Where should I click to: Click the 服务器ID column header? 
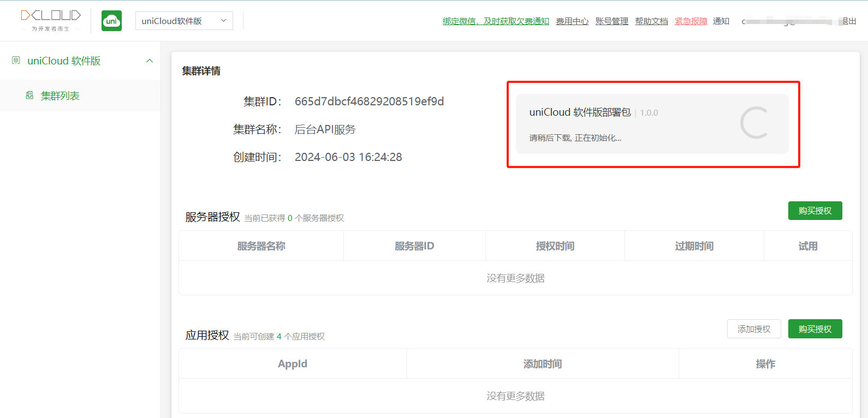point(414,246)
